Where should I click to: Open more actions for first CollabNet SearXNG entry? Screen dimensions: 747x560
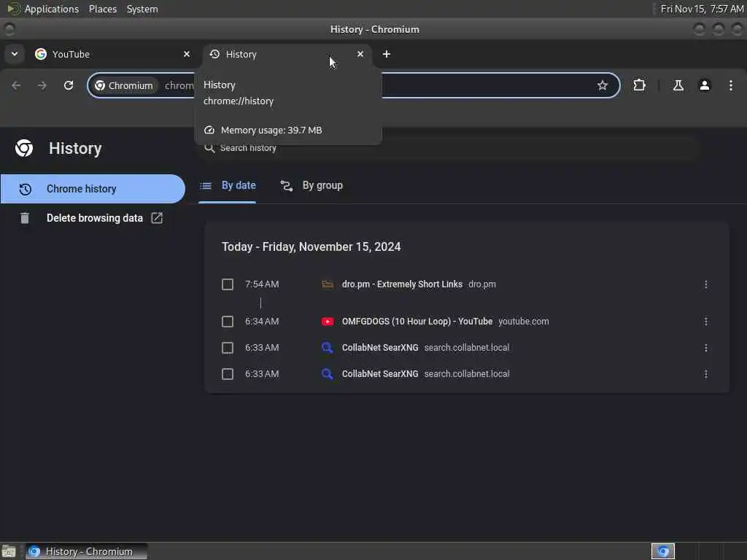[705, 348]
